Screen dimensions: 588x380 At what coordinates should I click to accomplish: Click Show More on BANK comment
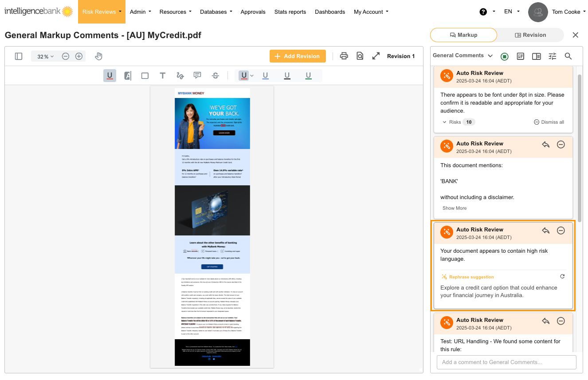click(x=455, y=208)
